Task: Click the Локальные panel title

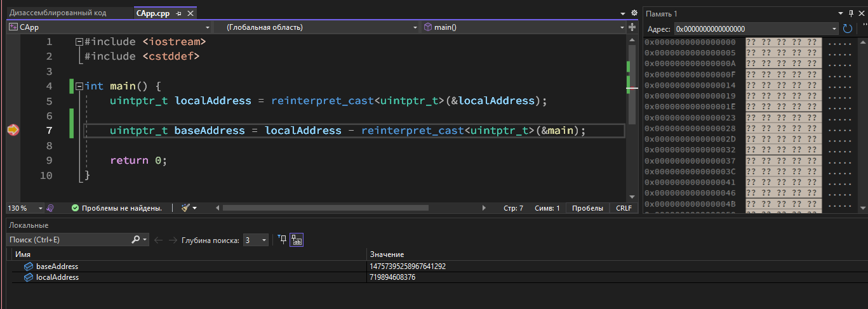Action: click(x=29, y=225)
